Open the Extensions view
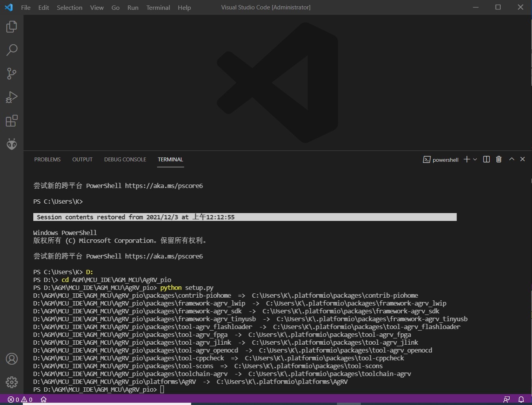Image resolution: width=532 pixels, height=405 pixels. (x=12, y=121)
